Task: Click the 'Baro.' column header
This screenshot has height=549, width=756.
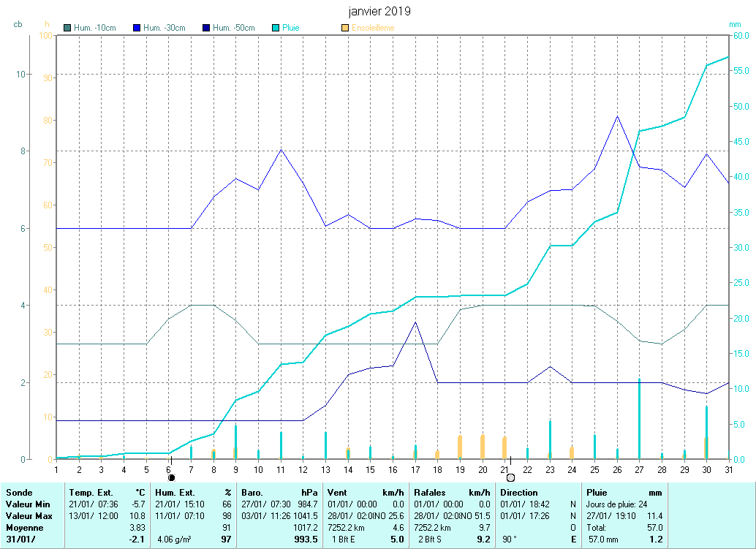Action: coord(252,493)
